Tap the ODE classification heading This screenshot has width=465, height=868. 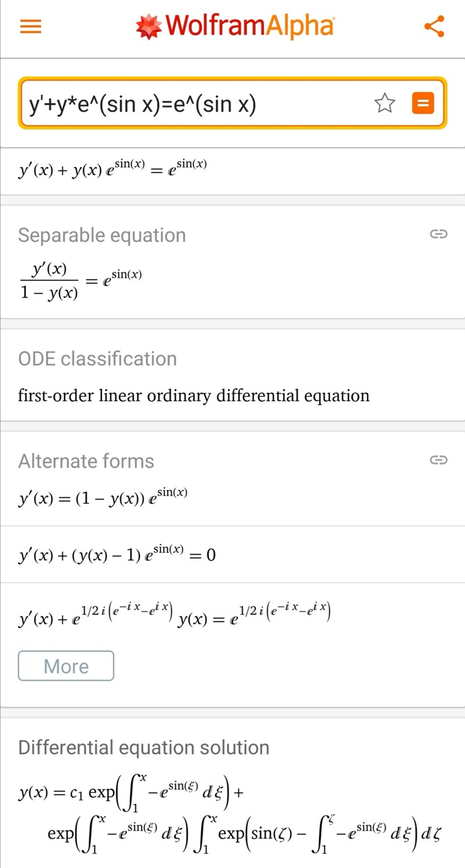click(x=97, y=359)
